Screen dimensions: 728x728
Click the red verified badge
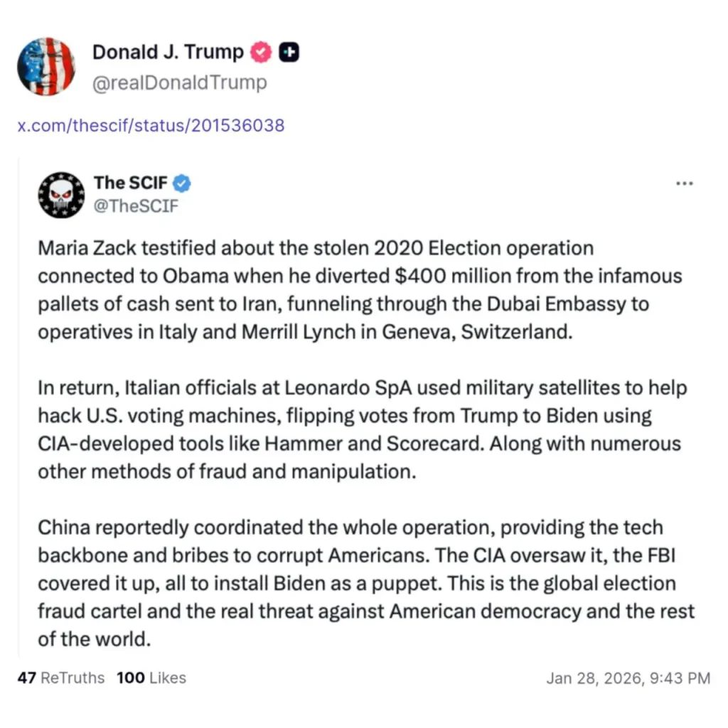(262, 52)
